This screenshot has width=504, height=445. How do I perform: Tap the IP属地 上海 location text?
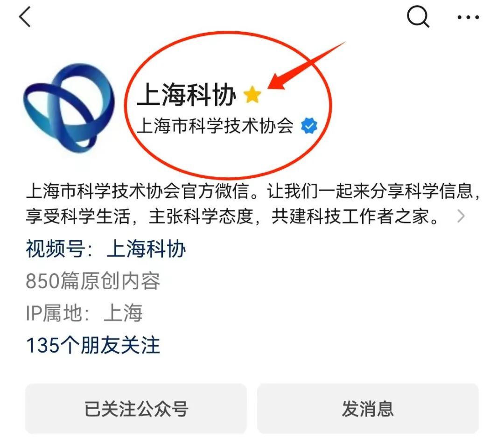84,313
